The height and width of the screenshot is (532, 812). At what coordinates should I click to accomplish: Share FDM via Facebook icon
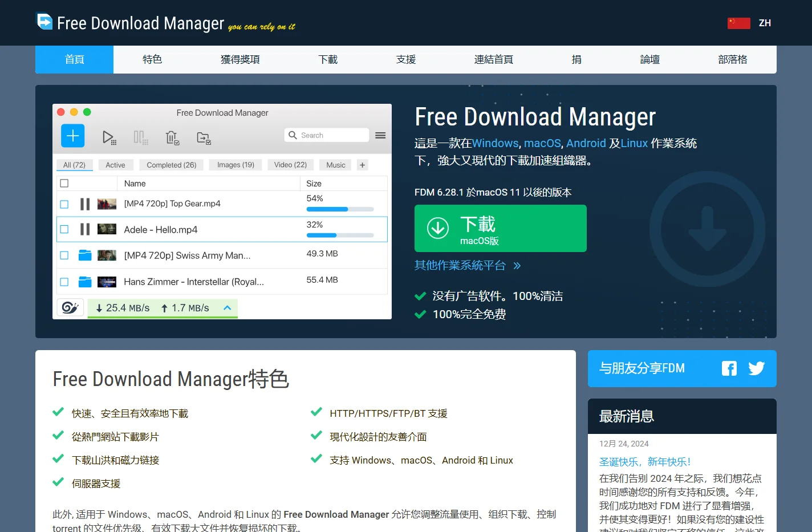(x=729, y=368)
